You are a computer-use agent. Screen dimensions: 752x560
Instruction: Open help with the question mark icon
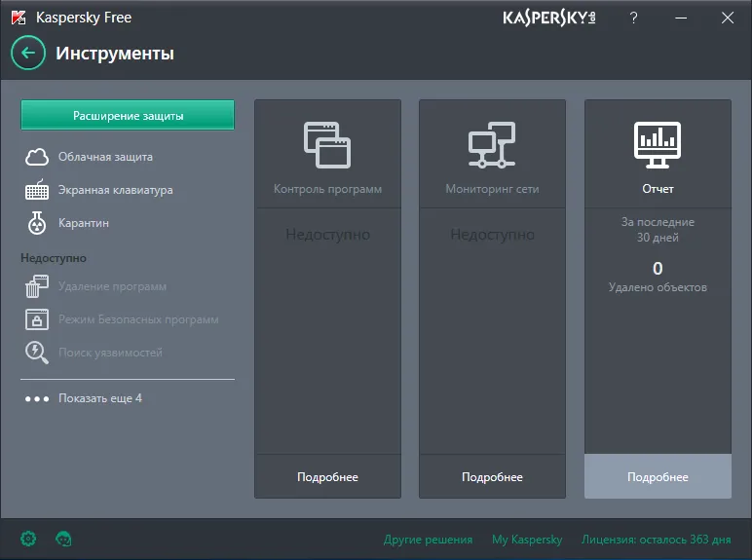[x=633, y=18]
